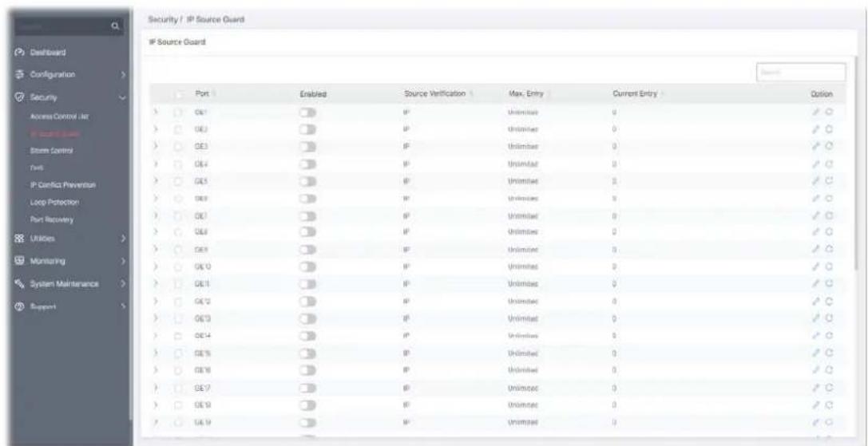Edit port GE7 using pencil icon
868x446 pixels.
[x=816, y=215]
